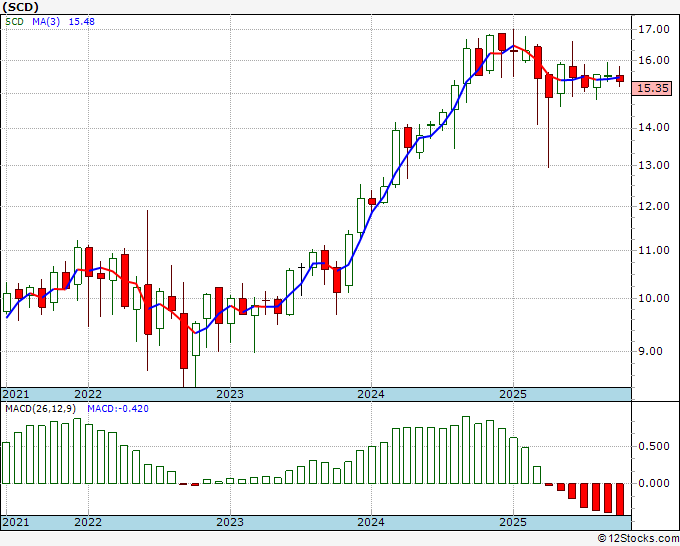This screenshot has width=680, height=546.
Task: Click the 17.00 price axis label
Action: pos(654,29)
